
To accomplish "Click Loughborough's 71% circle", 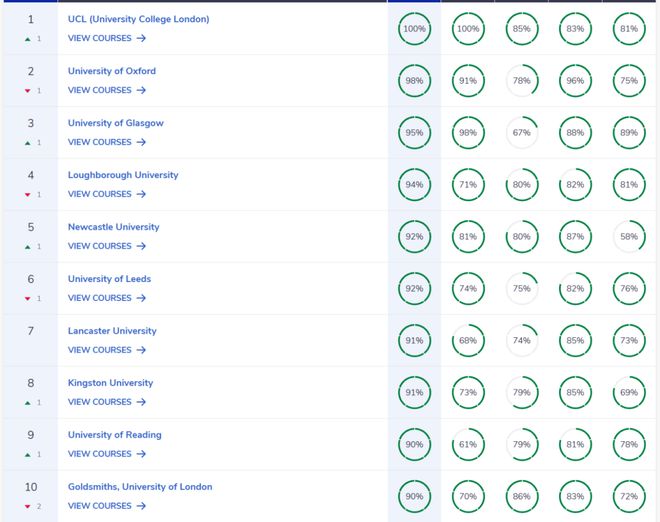I will 468,184.
